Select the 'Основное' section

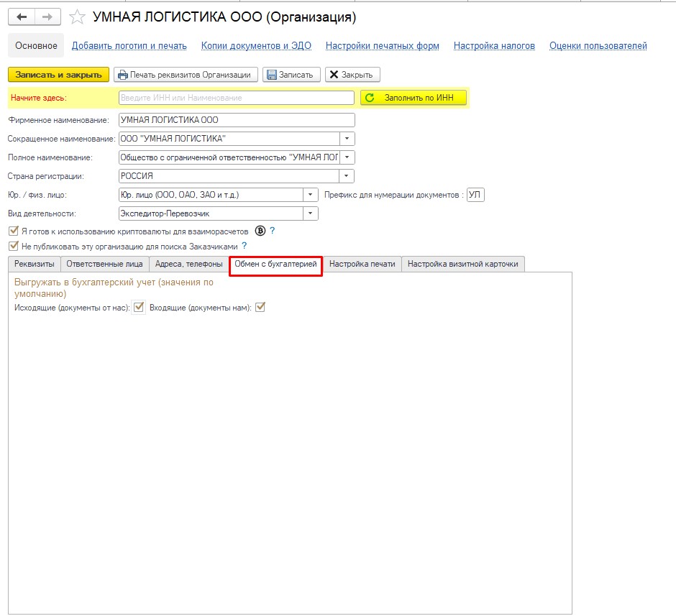point(36,46)
